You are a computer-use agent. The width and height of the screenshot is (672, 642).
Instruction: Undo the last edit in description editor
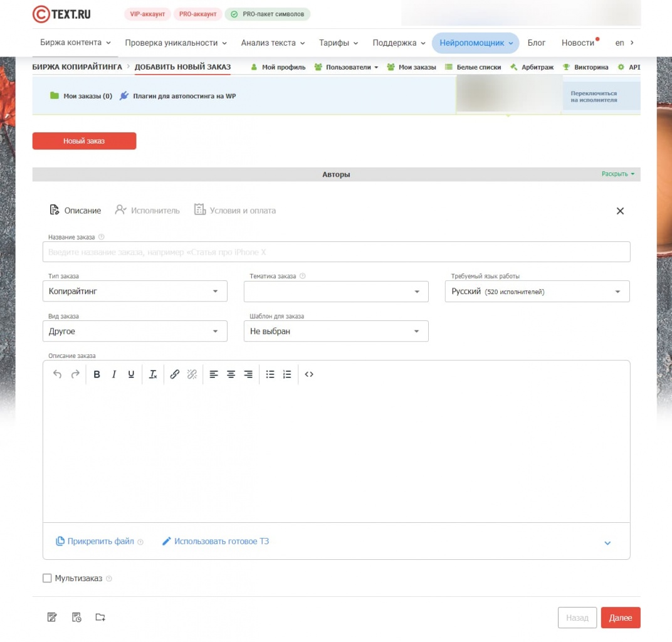[57, 374]
